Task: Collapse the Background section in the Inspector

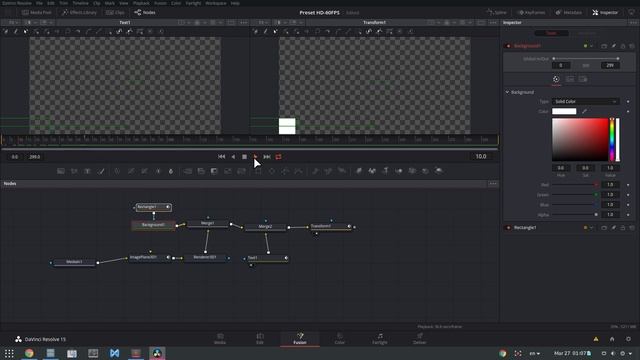Action: [507, 92]
